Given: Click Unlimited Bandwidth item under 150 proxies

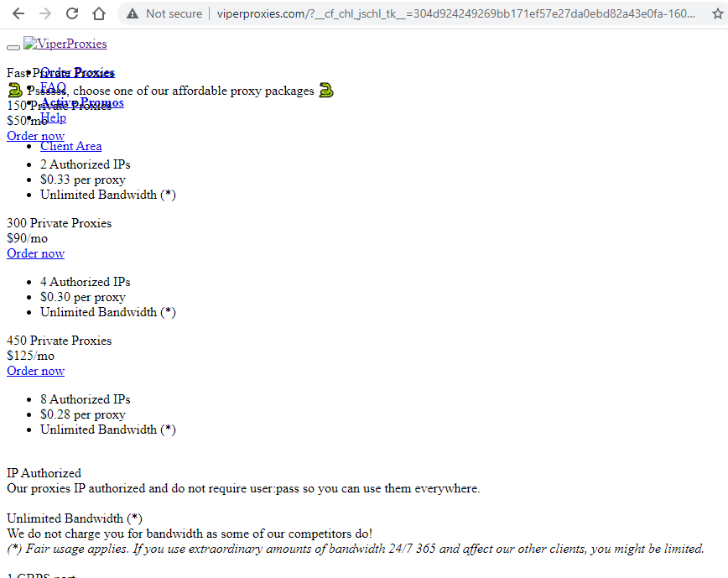Looking at the screenshot, I should [108, 195].
